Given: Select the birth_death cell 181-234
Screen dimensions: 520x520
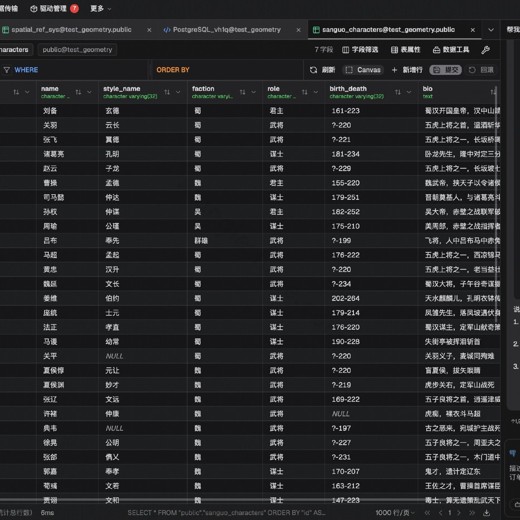Looking at the screenshot, I should [x=371, y=154].
